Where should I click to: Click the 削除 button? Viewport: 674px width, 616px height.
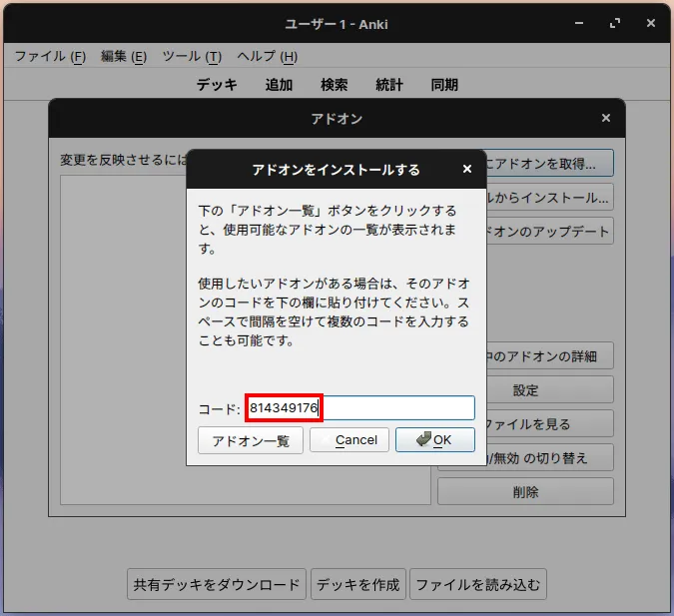525,492
